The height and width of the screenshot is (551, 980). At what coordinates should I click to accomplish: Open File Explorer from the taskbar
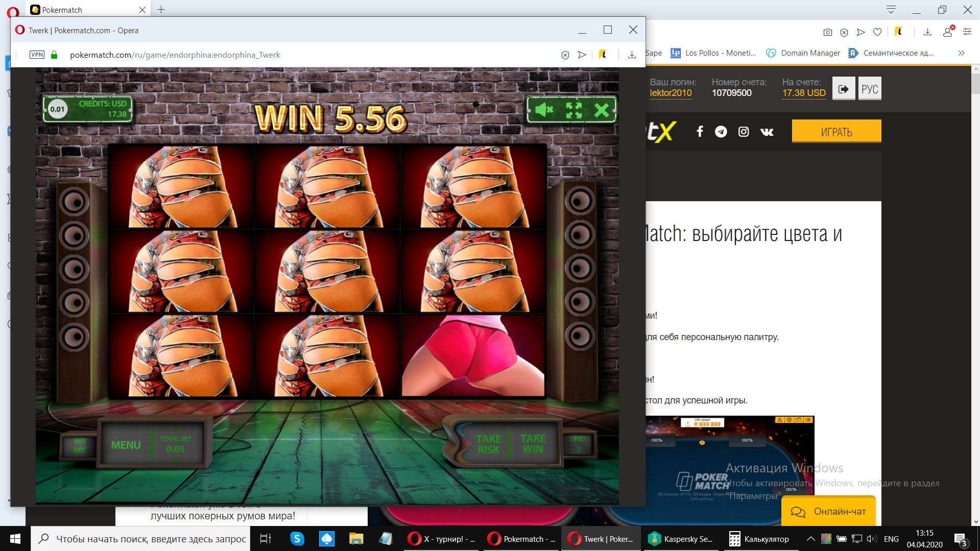pyautogui.click(x=356, y=539)
